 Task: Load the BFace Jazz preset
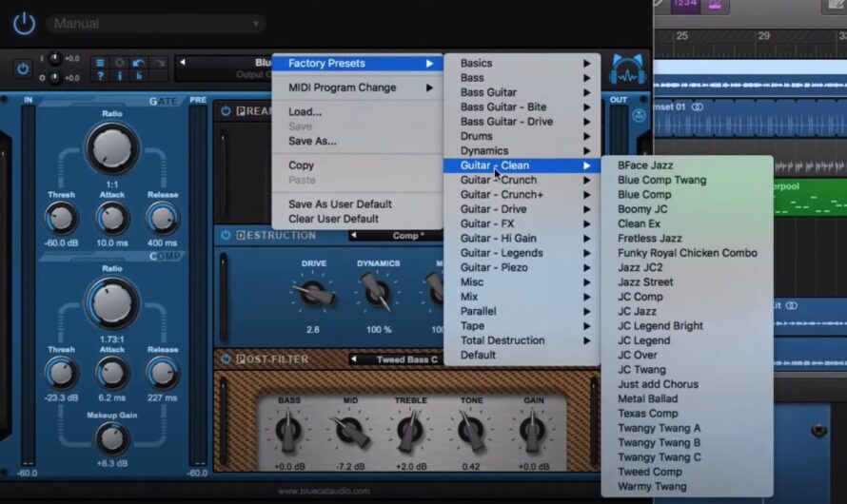687,165
